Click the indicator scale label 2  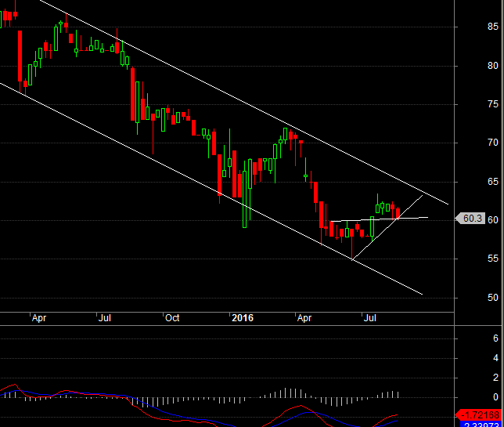pyautogui.click(x=495, y=378)
